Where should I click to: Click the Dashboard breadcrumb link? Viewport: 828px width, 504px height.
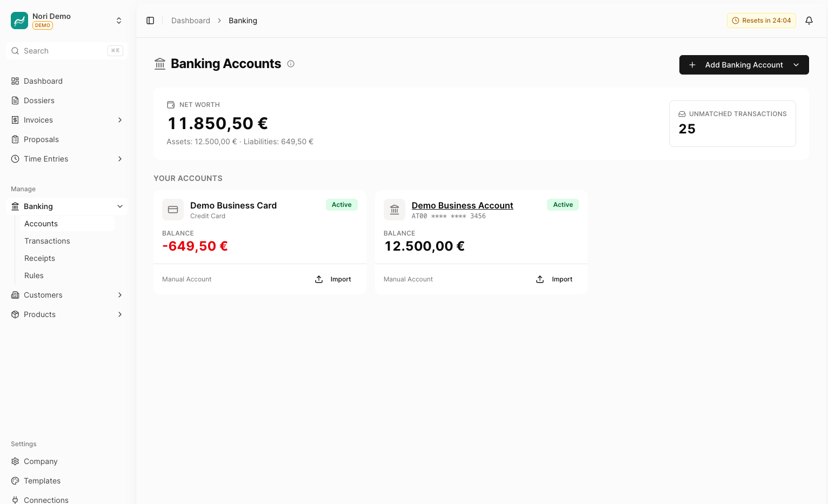click(x=191, y=21)
